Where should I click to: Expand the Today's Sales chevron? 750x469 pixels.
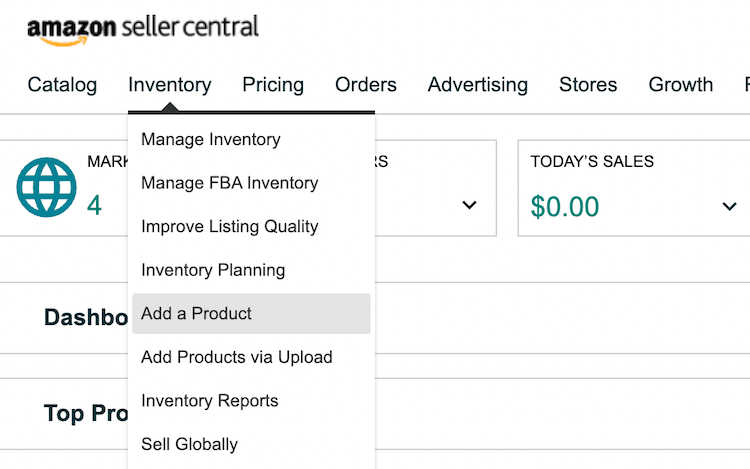[729, 207]
